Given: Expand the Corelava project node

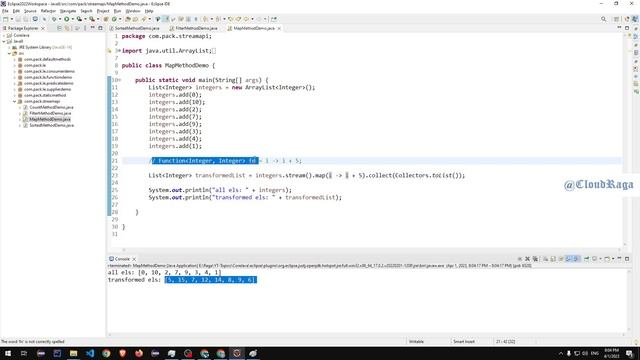Looking at the screenshot, I should click(4, 36).
